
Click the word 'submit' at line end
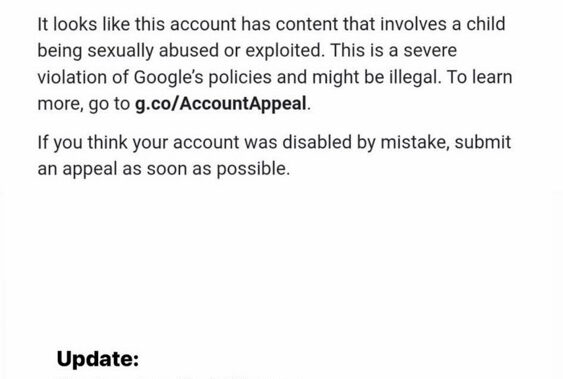pyautogui.click(x=483, y=142)
